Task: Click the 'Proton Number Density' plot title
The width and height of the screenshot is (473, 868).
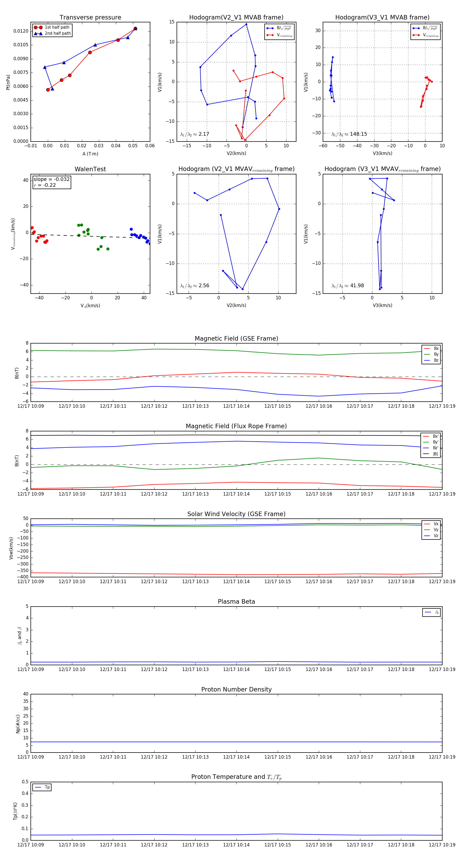Action: (236, 689)
